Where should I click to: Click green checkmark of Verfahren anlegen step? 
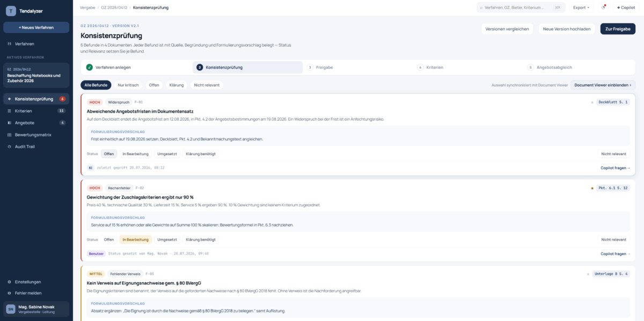click(89, 67)
